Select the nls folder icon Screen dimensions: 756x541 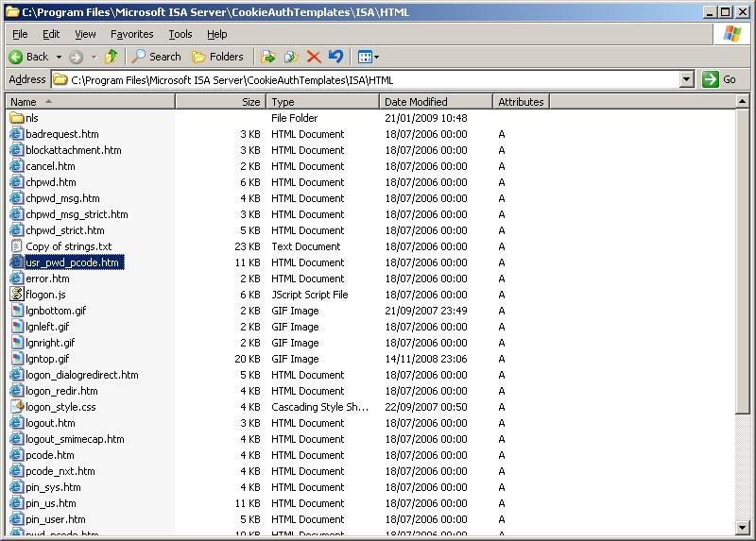[16, 118]
